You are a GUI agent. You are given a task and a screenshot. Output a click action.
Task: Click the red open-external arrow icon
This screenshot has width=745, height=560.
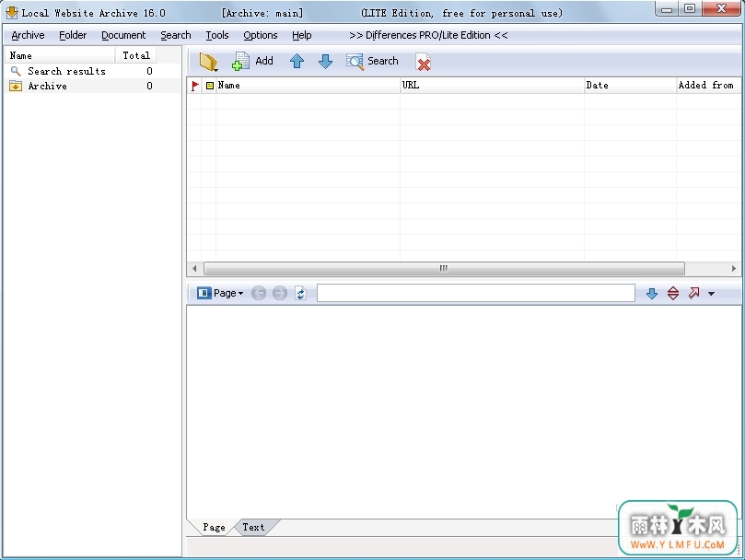pyautogui.click(x=693, y=293)
